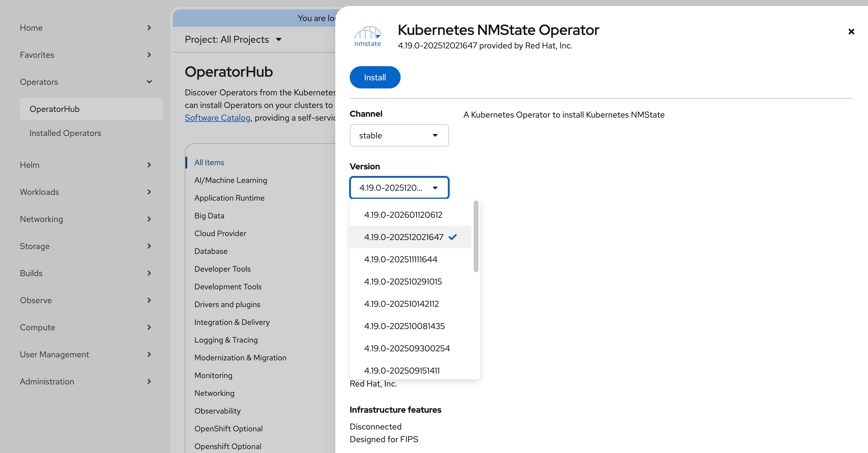Expand the Networking sidebar section

coord(86,219)
